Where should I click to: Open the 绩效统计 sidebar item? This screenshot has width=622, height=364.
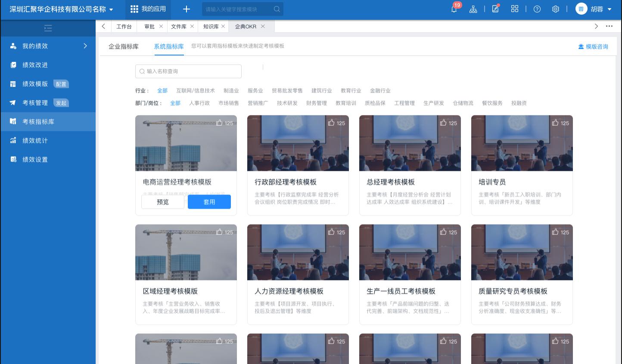48,141
